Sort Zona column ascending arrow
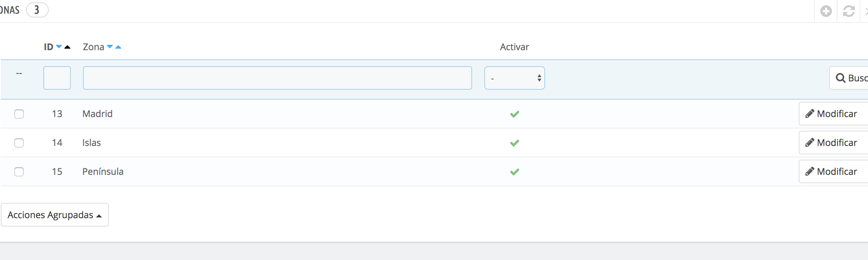Image resolution: width=868 pixels, height=260 pixels. point(118,47)
